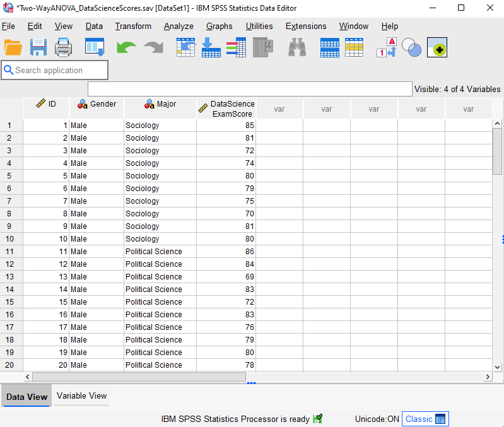Viewport: 504px width, 427px height.
Task: Go to case toolbar icon
Action: (x=186, y=47)
